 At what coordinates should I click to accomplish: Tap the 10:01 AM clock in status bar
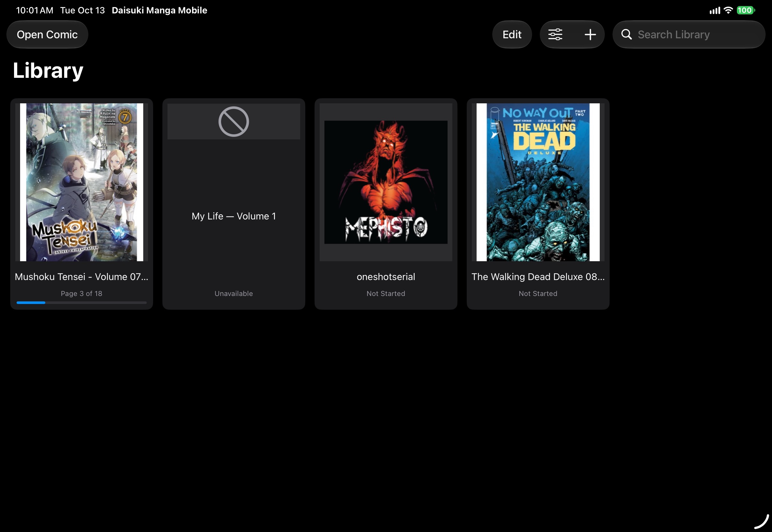point(35,10)
